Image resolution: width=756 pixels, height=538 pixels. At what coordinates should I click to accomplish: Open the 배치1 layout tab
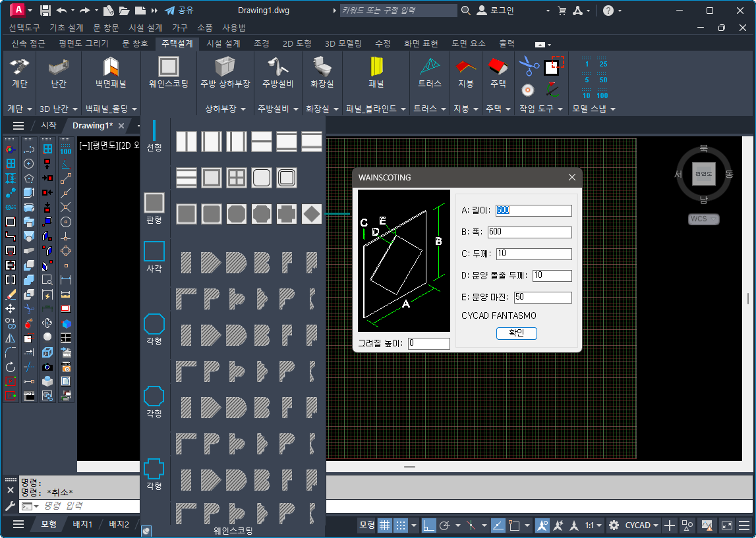[82, 524]
